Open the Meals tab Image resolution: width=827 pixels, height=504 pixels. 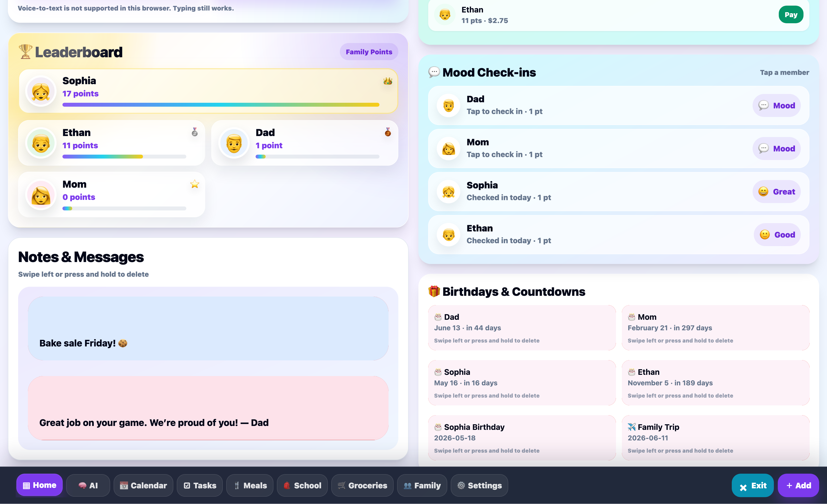point(250,485)
